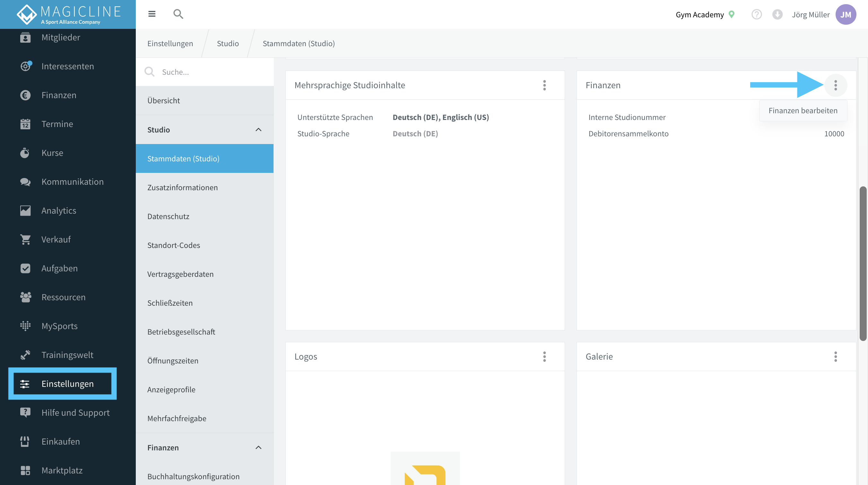Image resolution: width=868 pixels, height=485 pixels.
Task: Open the downloads arrow icon
Action: click(777, 14)
